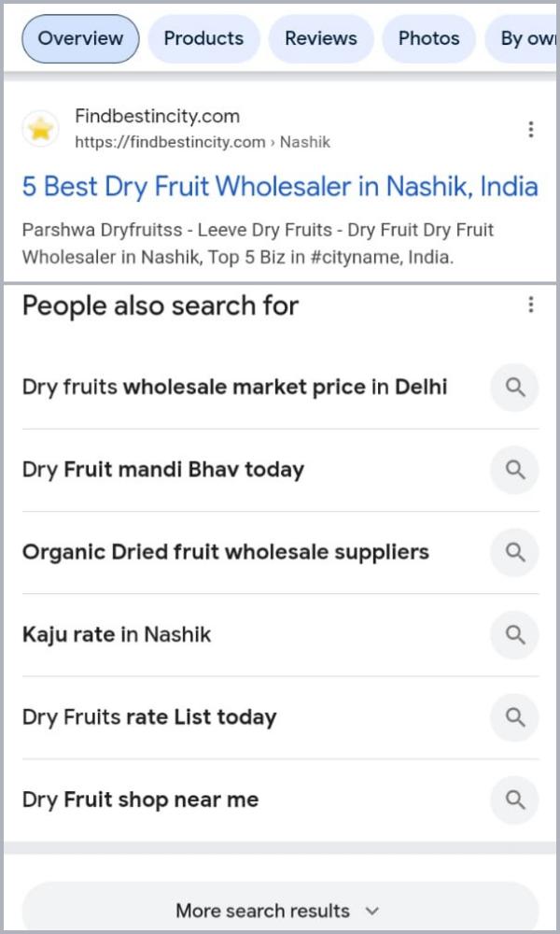Open the Reviews tab
Screen dimensions: 560x934
[321, 38]
